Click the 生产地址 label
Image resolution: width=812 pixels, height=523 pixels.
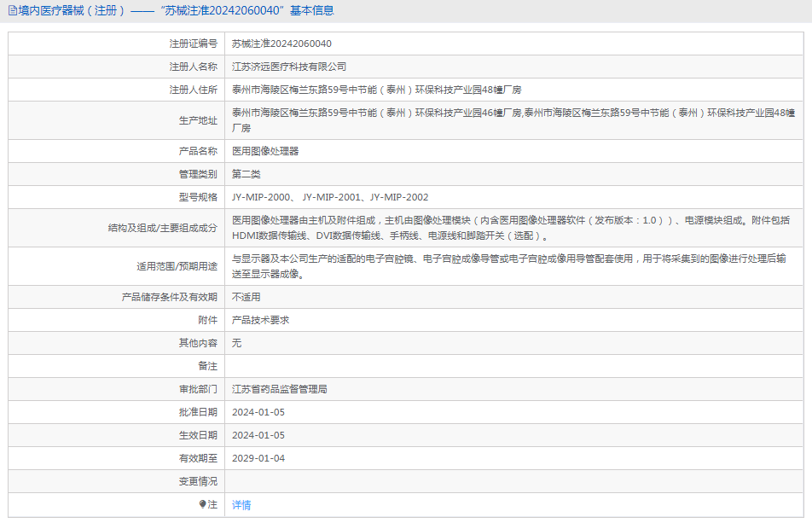(198, 120)
